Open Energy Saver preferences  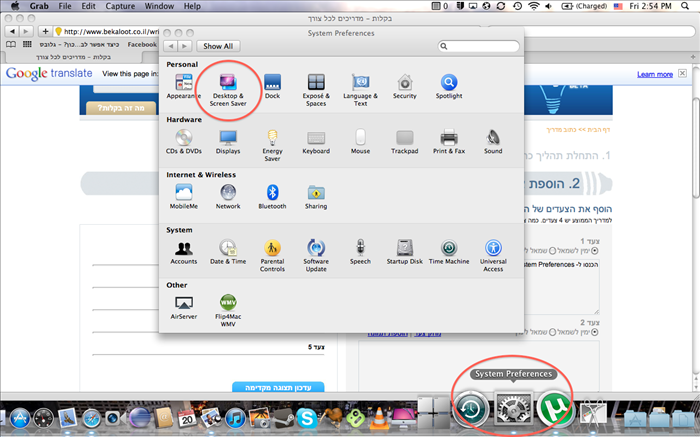coord(272,144)
